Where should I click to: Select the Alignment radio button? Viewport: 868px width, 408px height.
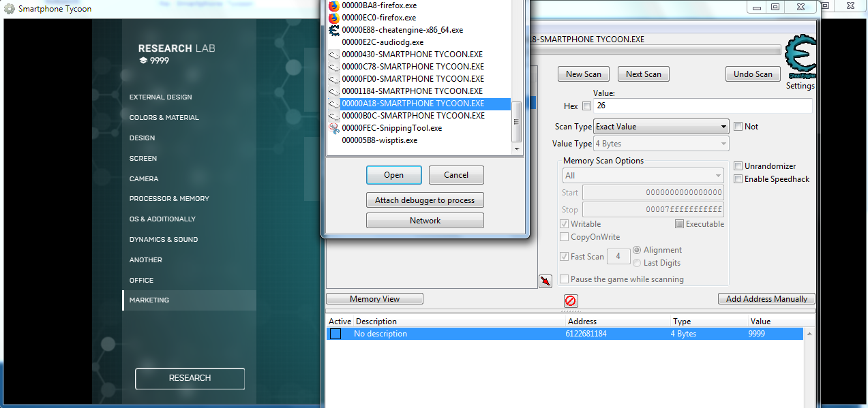click(637, 250)
